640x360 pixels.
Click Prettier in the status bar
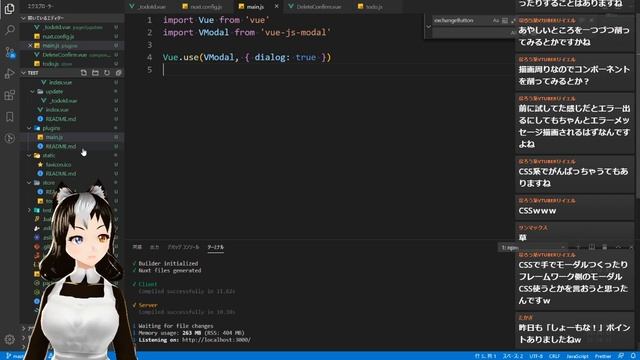[x=603, y=356]
